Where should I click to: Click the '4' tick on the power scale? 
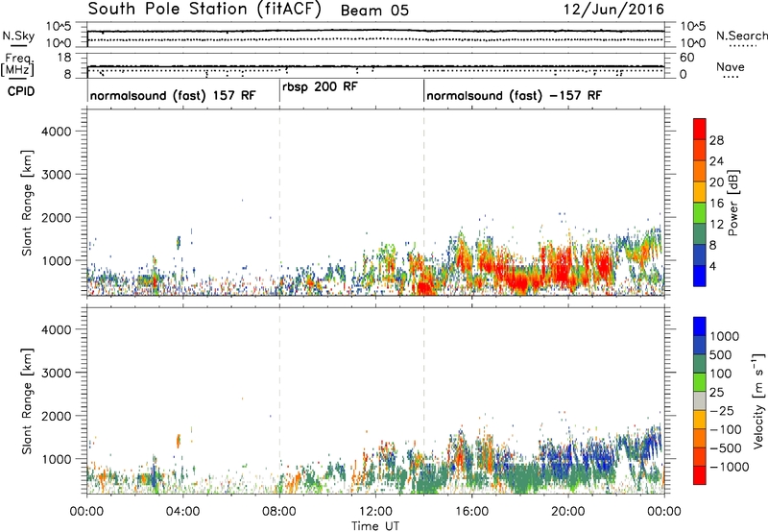pos(713,267)
